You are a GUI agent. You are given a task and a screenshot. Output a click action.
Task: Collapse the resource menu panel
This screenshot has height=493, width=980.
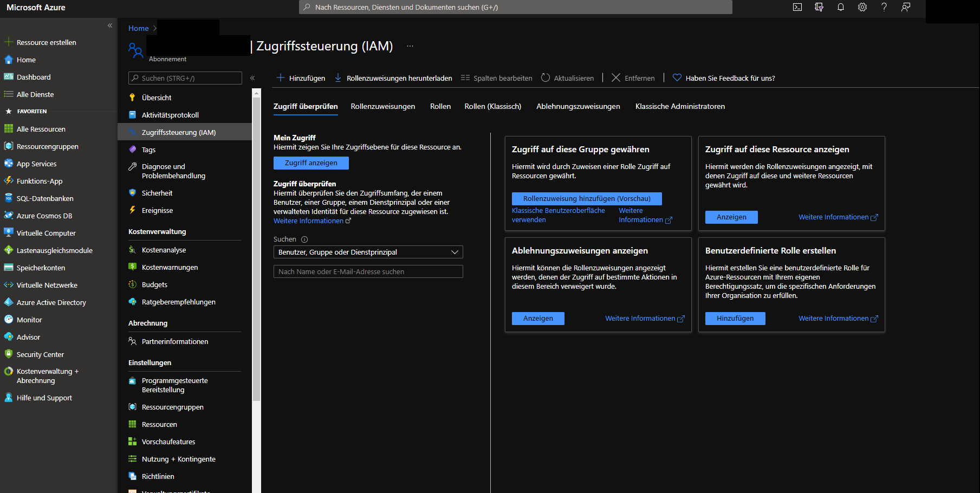[x=252, y=78]
